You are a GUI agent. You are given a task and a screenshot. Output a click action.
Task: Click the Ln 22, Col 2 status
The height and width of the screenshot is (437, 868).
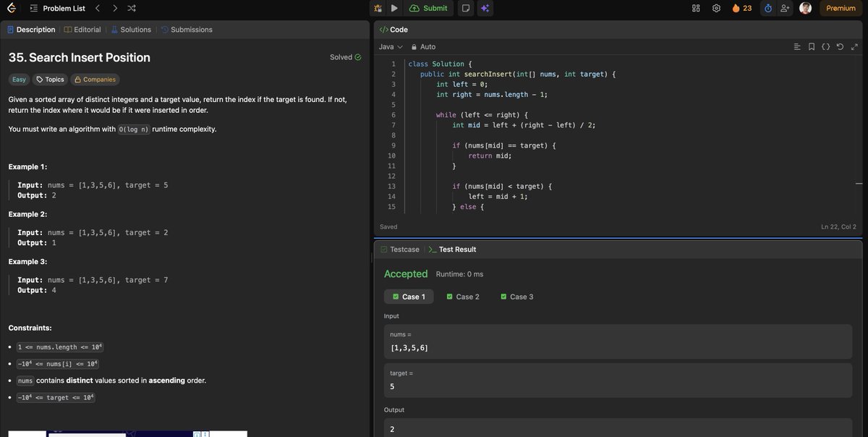pos(838,226)
